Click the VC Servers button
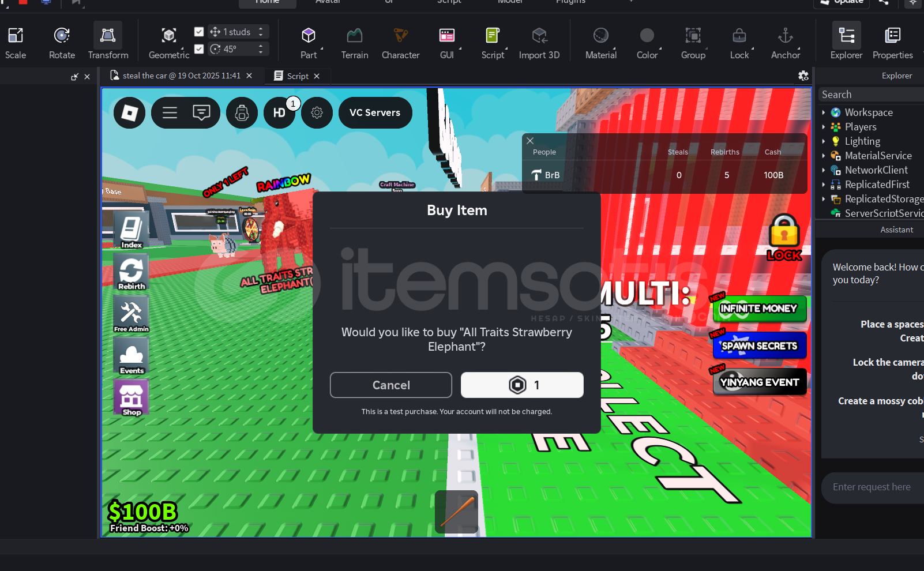 pos(375,112)
